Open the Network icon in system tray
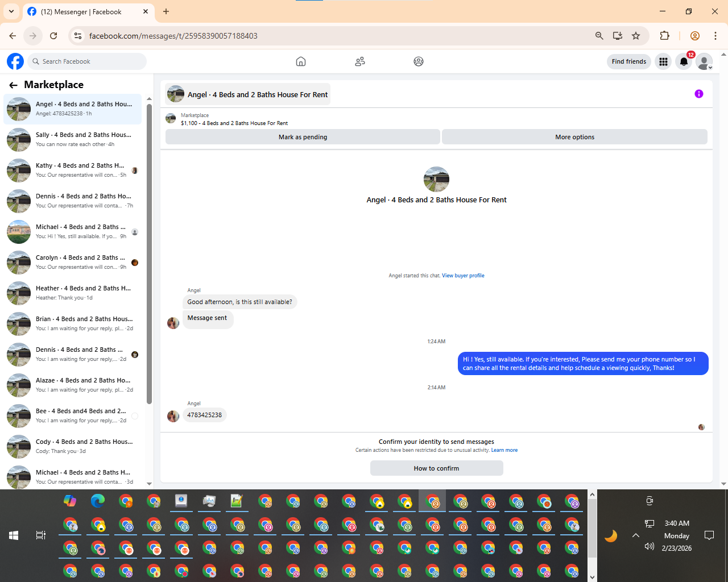 coord(650,523)
